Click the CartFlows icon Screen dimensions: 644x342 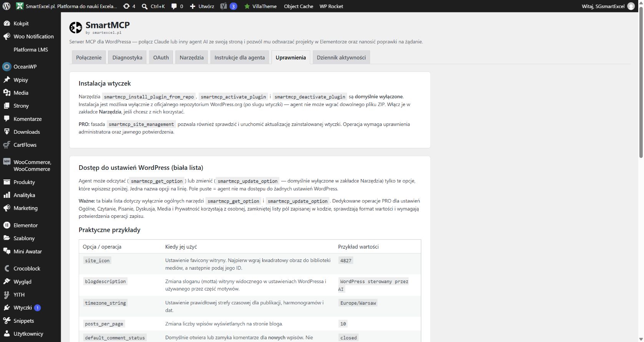coord(7,145)
